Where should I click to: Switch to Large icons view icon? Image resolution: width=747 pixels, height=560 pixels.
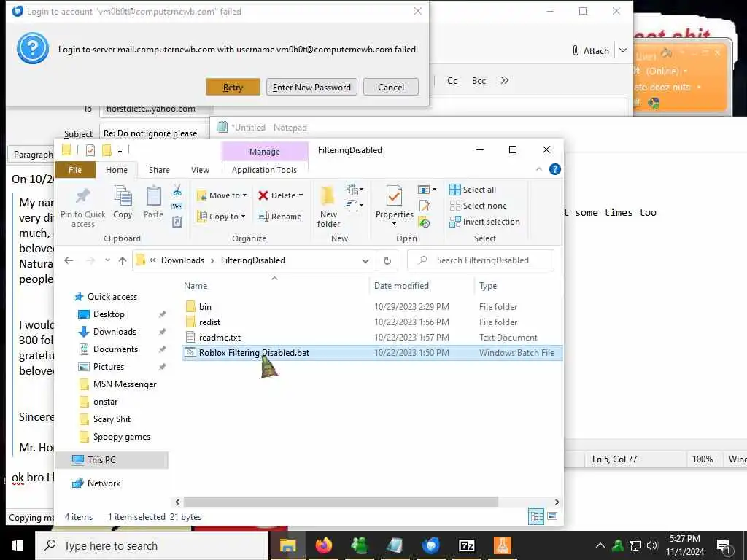point(552,517)
